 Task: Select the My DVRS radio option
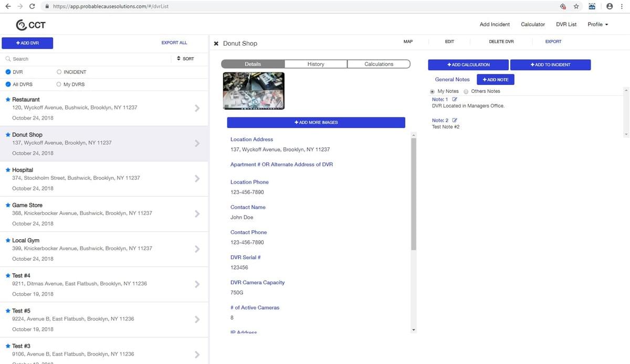tap(59, 84)
